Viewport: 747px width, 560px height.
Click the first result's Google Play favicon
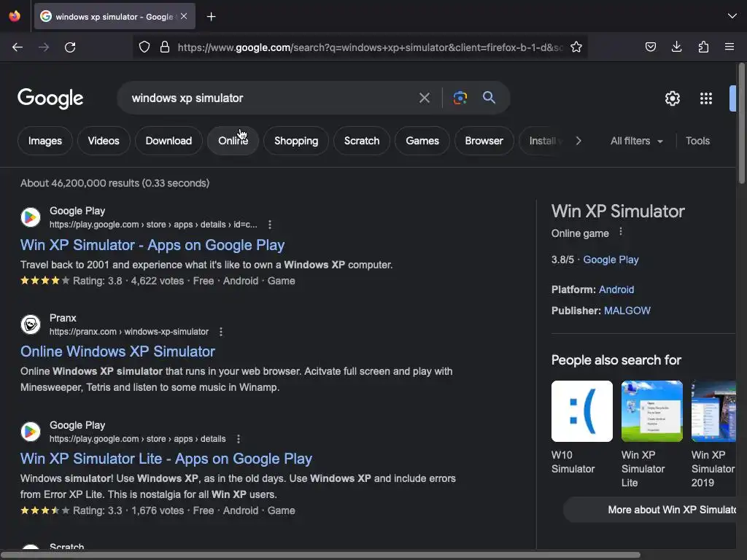tap(31, 217)
